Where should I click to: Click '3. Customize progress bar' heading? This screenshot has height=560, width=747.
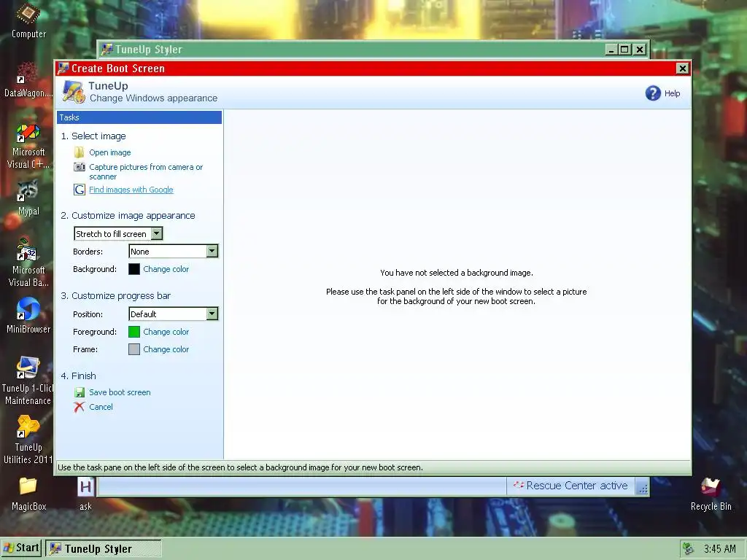pos(115,296)
